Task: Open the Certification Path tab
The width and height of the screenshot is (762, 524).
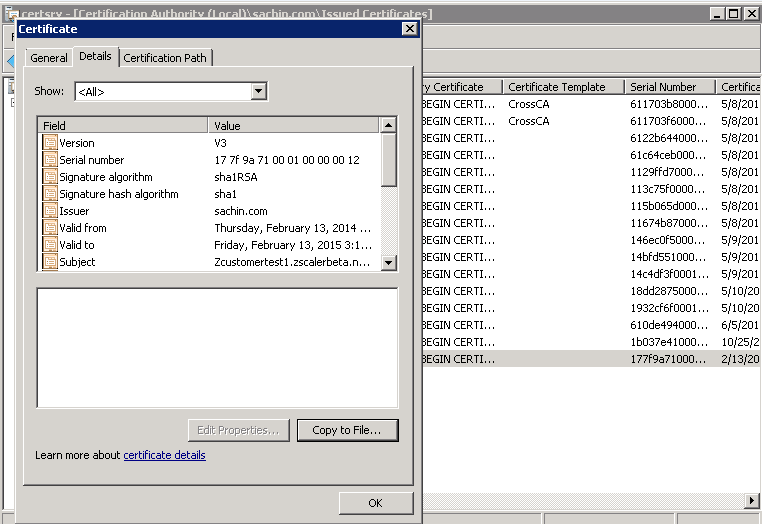Action: click(165, 58)
